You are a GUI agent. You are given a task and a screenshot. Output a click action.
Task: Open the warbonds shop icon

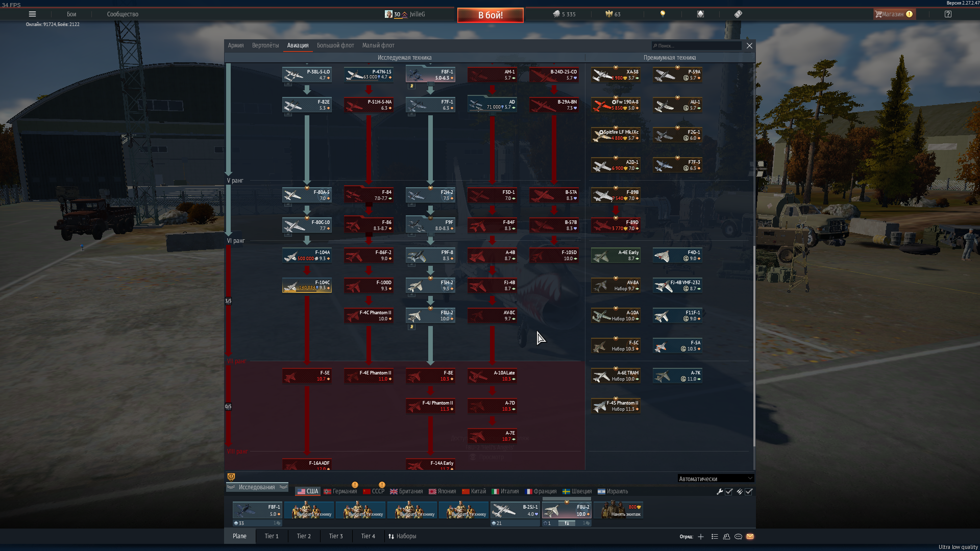pyautogui.click(x=700, y=14)
